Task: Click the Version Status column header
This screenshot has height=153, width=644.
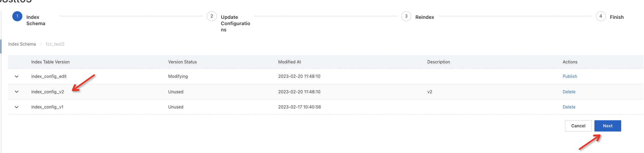Action: tap(182, 62)
